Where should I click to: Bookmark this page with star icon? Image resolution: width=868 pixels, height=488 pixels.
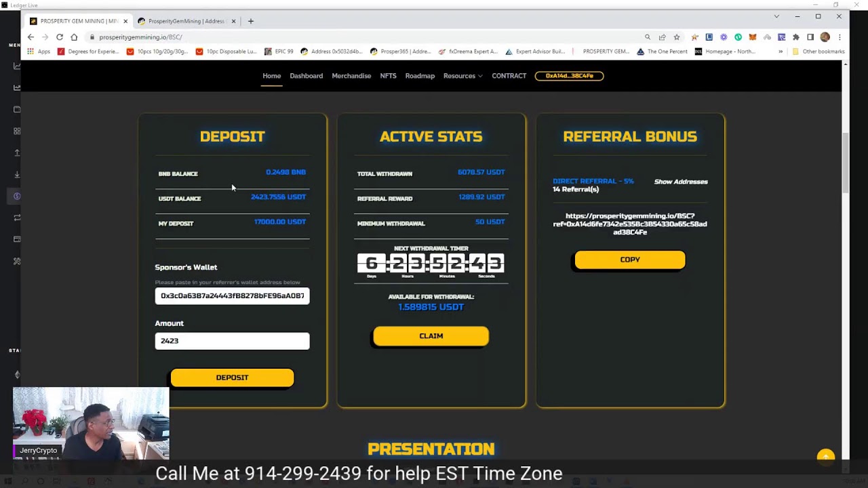click(x=676, y=37)
